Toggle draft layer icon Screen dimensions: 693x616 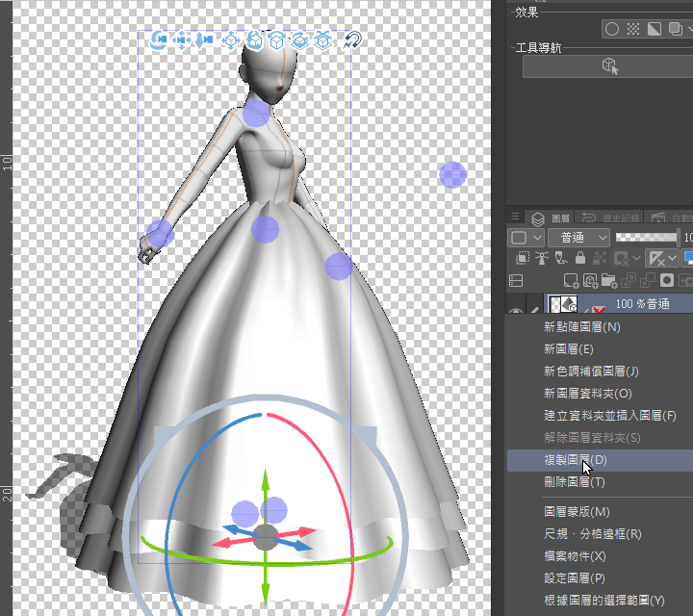pyautogui.click(x=561, y=258)
